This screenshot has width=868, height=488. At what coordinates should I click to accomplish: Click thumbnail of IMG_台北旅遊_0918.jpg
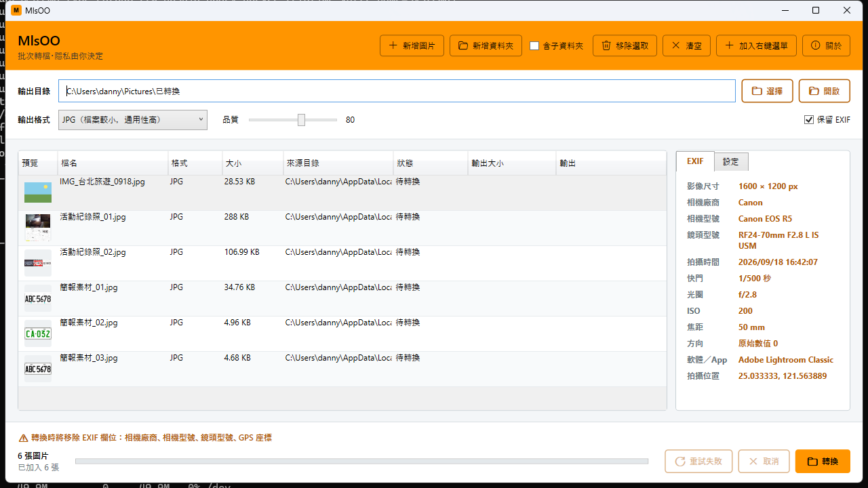[x=38, y=192]
